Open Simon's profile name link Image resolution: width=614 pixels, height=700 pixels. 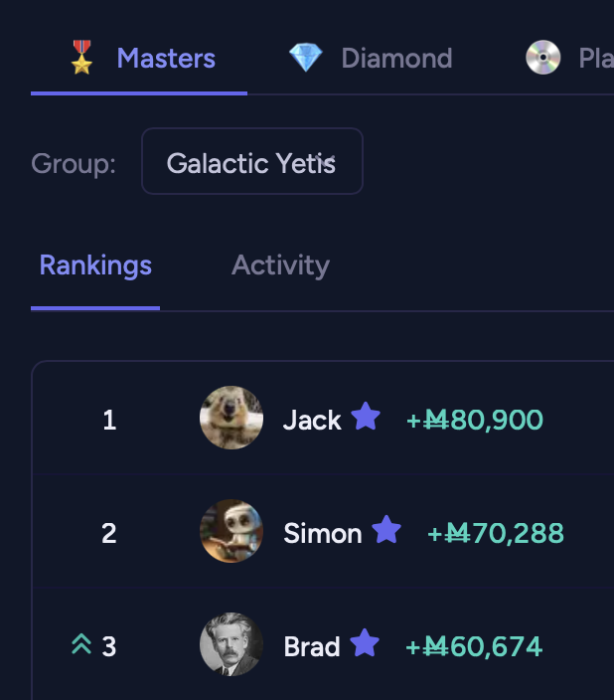[x=323, y=533]
